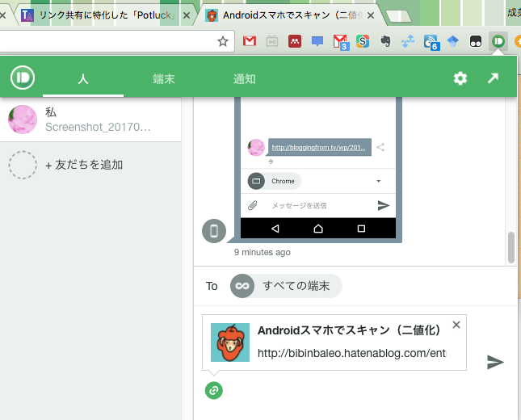Switch to the 通知 tab
521x420 pixels.
[x=244, y=79]
